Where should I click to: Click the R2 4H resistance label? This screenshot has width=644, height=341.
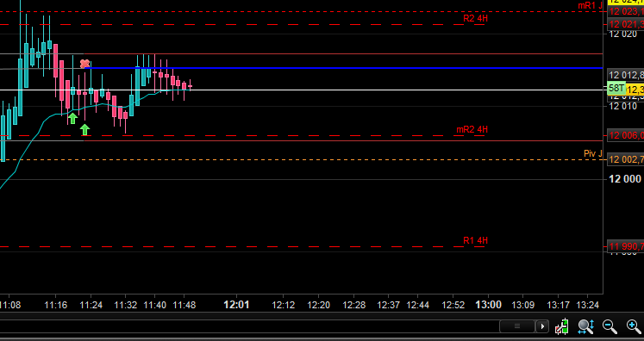coord(476,18)
